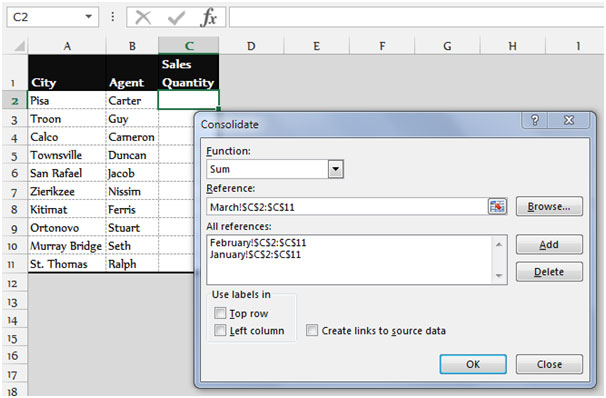Viewport: 606px width, 398px height.
Task: Click agent cell Carter
Action: (x=132, y=100)
